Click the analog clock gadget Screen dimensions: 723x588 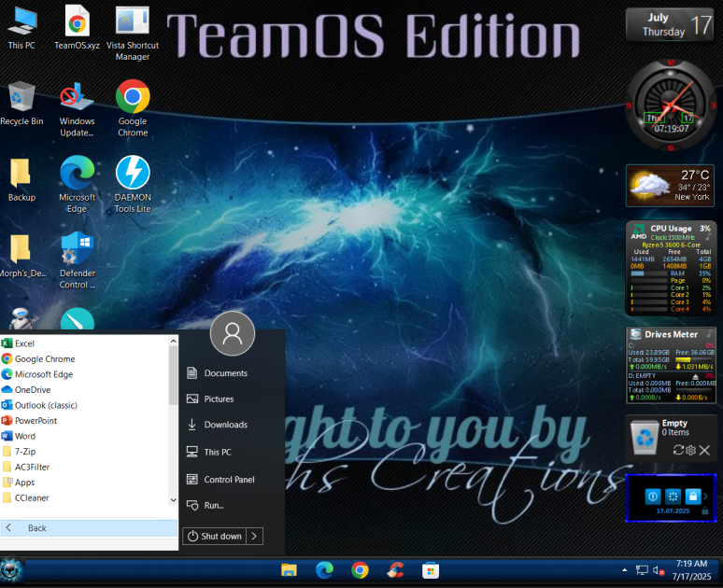671,105
